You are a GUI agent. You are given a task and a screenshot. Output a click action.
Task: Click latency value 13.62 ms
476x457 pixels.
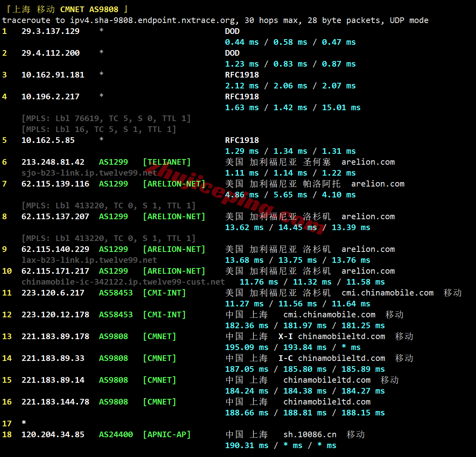coord(244,228)
